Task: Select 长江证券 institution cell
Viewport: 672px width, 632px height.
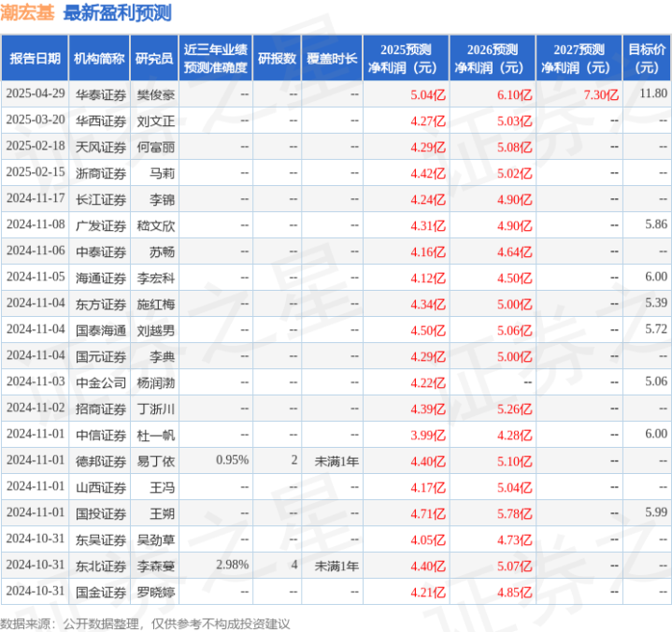Action: [101, 199]
